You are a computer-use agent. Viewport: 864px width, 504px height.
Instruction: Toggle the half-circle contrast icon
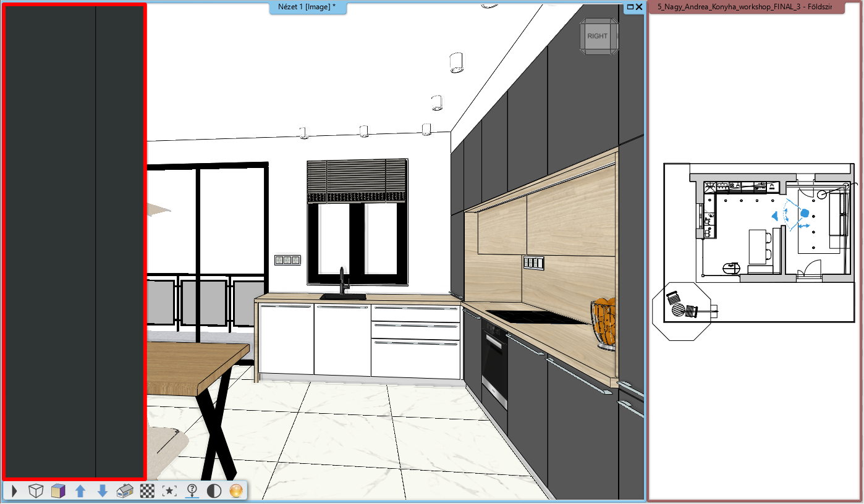click(214, 491)
